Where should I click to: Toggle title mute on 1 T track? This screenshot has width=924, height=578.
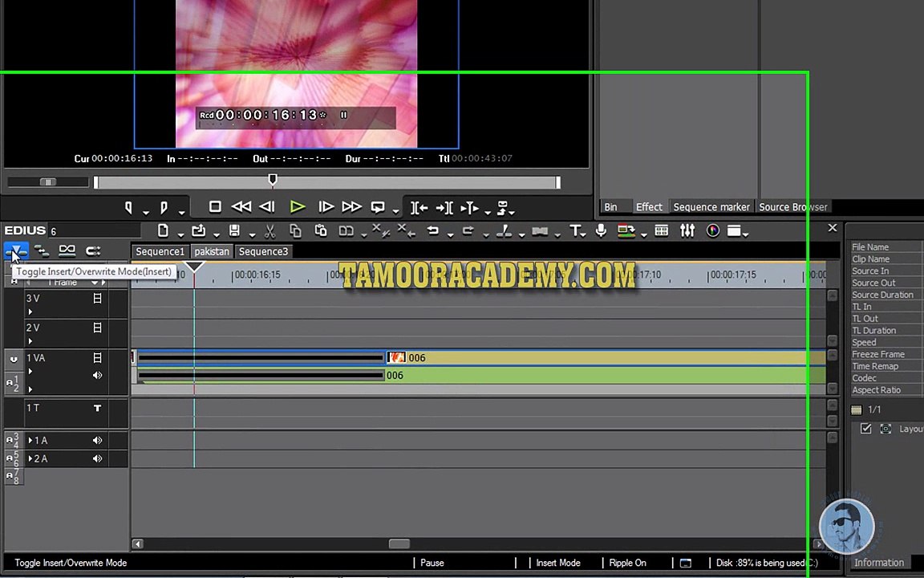pos(98,408)
